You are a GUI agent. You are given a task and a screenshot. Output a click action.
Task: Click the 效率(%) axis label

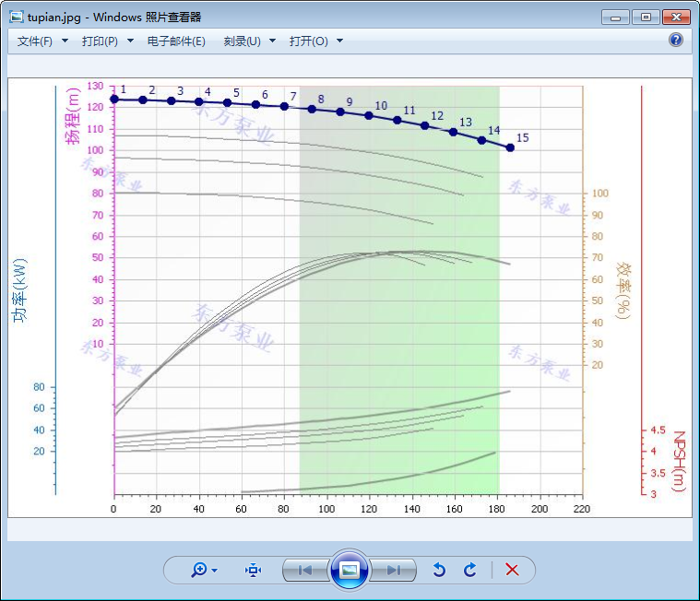coord(623,290)
